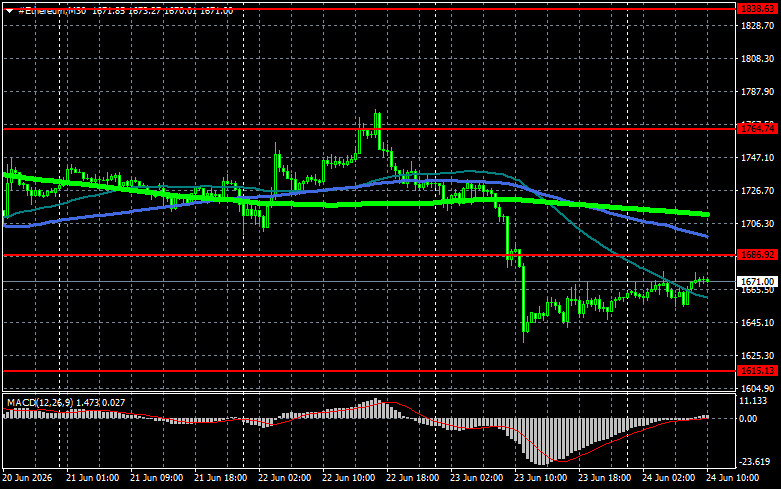Click the 20 Jun 2026 time label

click(27, 478)
